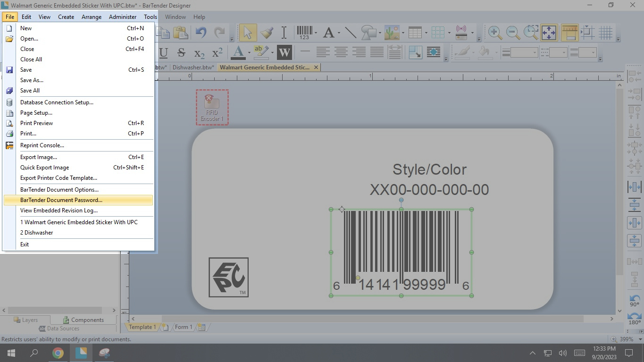Click the line drawing tool
Viewport: 644px width, 362px height.
[351, 33]
